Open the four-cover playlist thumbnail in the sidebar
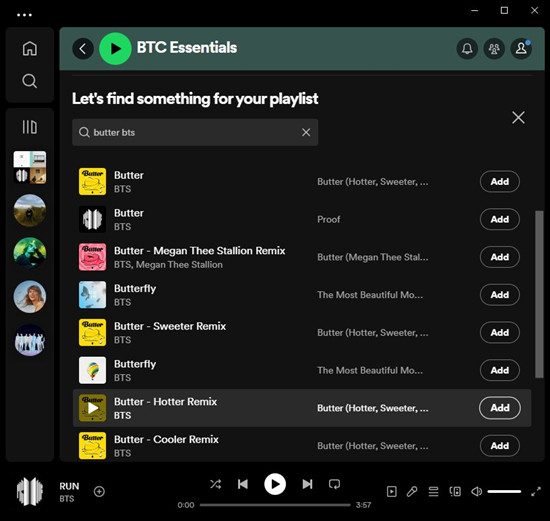550x521 pixels. (x=29, y=167)
